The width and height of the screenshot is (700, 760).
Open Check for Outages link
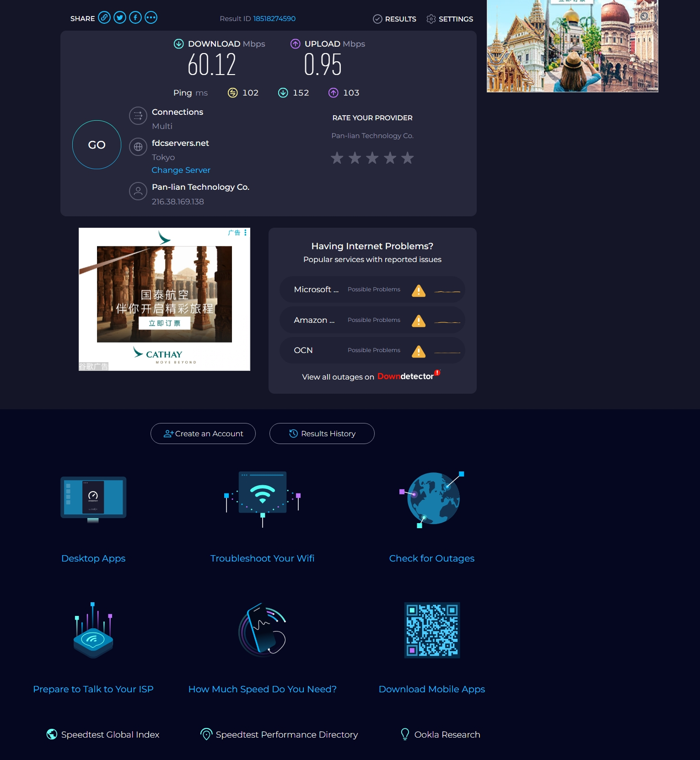(432, 558)
